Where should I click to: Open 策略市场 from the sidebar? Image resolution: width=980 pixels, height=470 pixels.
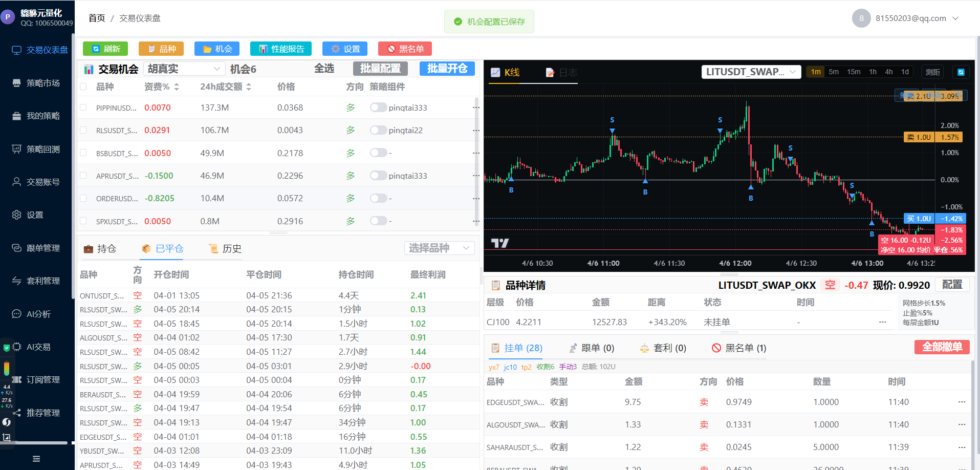tap(16, 83)
